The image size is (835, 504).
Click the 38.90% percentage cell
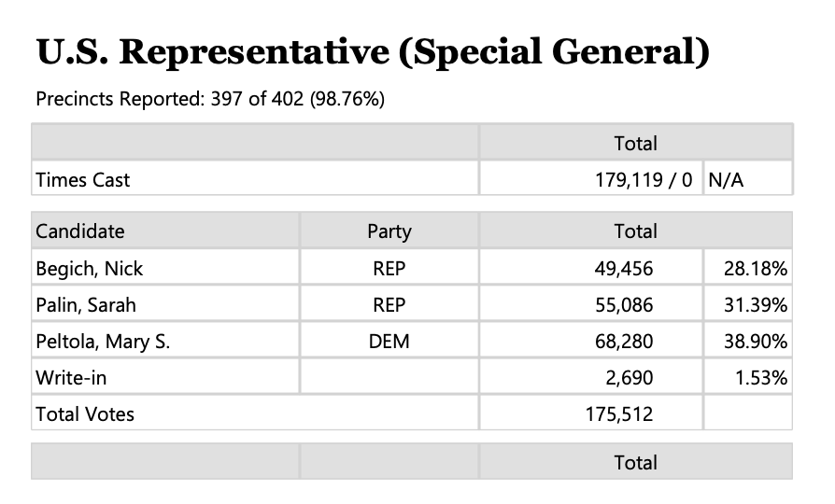(x=755, y=342)
